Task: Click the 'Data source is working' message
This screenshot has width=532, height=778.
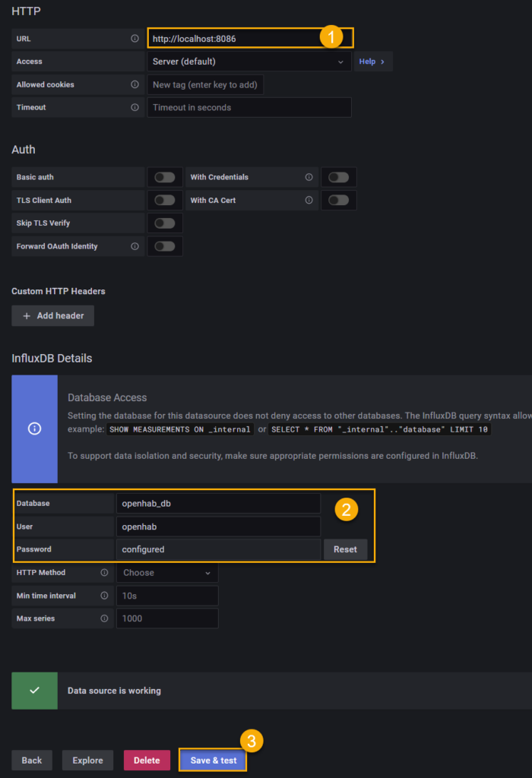Action: [114, 691]
